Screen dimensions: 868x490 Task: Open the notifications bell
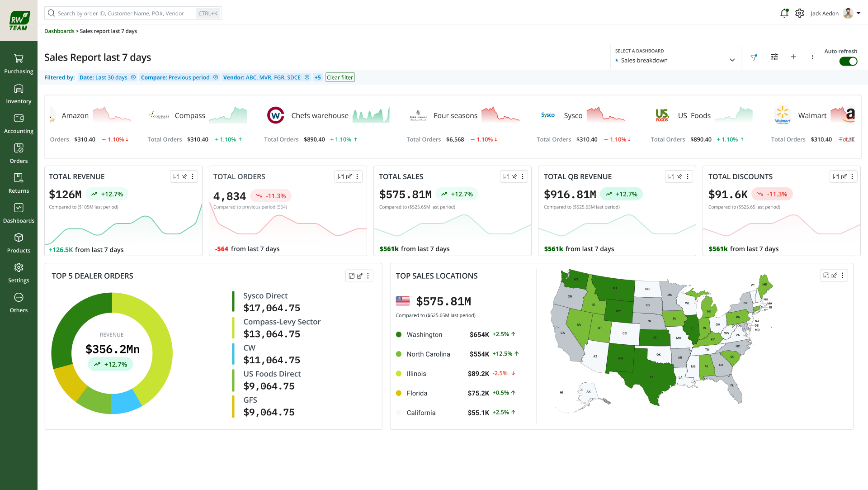tap(784, 13)
